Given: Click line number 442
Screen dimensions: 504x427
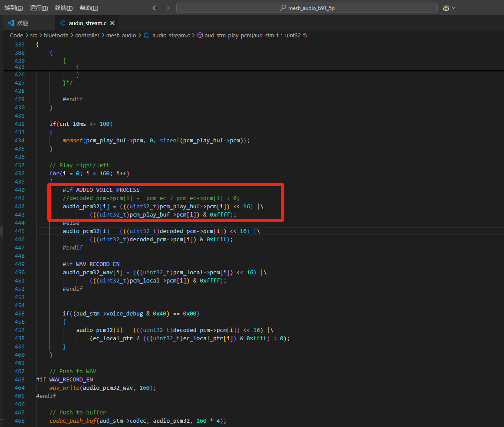Looking at the screenshot, I should [x=20, y=207].
